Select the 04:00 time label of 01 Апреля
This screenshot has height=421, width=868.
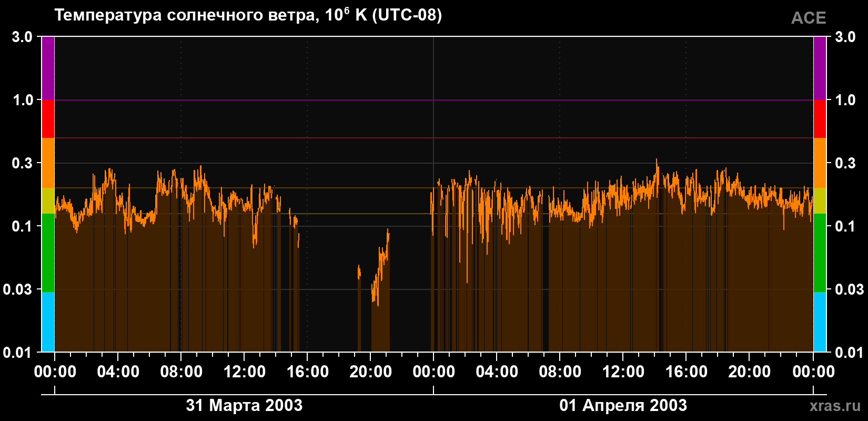point(497,372)
